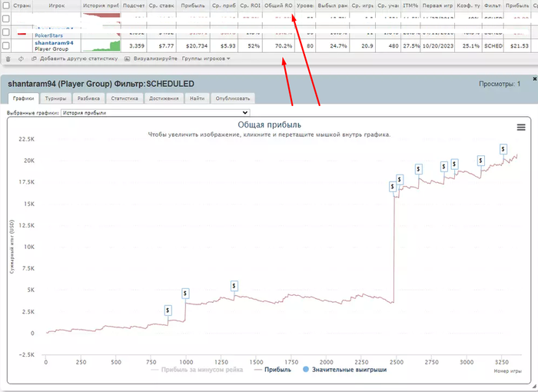Click the dollar marker near game 2650
Screen dimensions: 538x392
418,169
